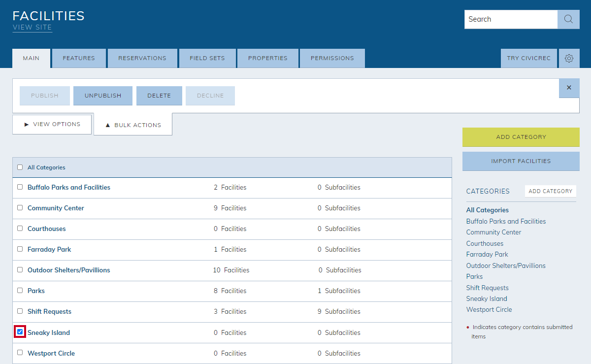This screenshot has width=591, height=364.
Task: Click the Decline button
Action: coord(210,96)
